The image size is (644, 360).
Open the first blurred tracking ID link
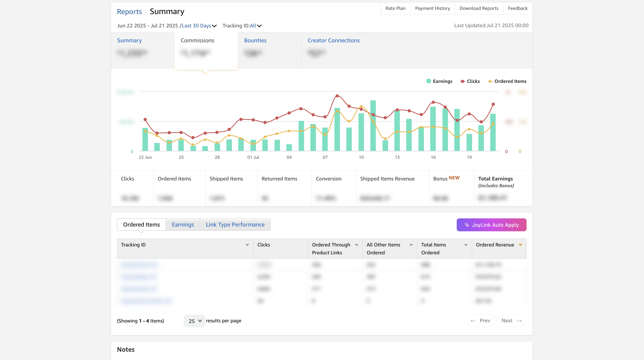coord(139,264)
